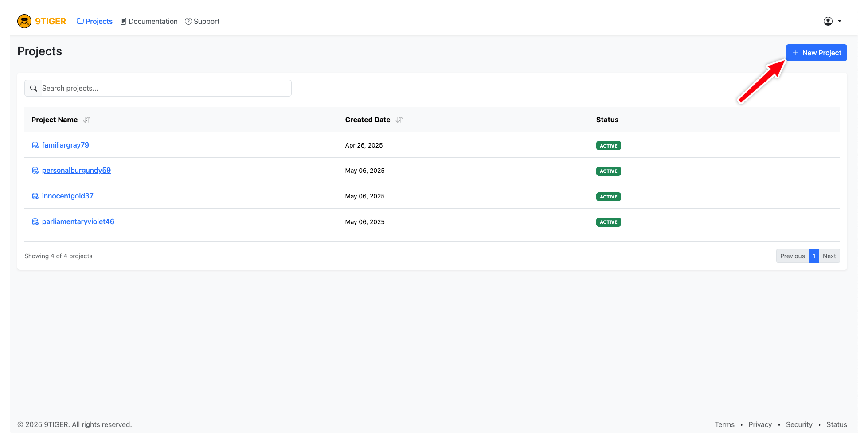The height and width of the screenshot is (443, 868).
Task: Select page 1 in pagination
Action: pyautogui.click(x=813, y=256)
